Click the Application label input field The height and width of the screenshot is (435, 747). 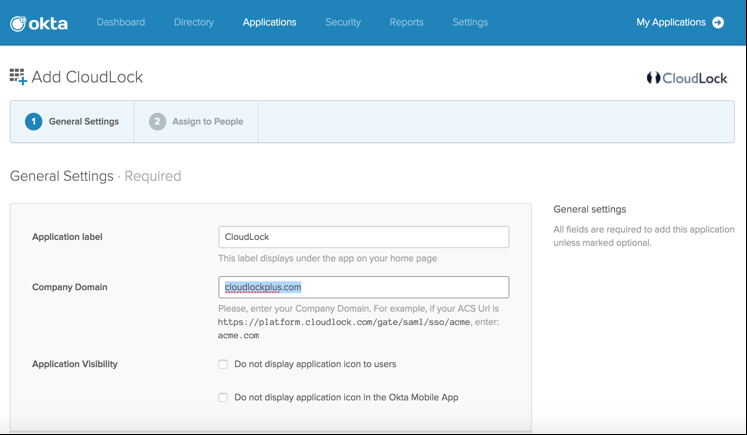[363, 237]
